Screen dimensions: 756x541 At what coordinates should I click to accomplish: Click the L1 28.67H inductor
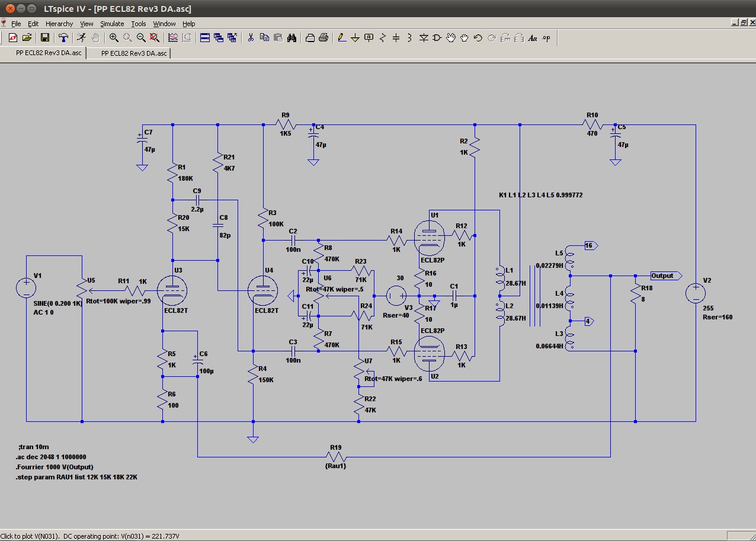(499, 278)
